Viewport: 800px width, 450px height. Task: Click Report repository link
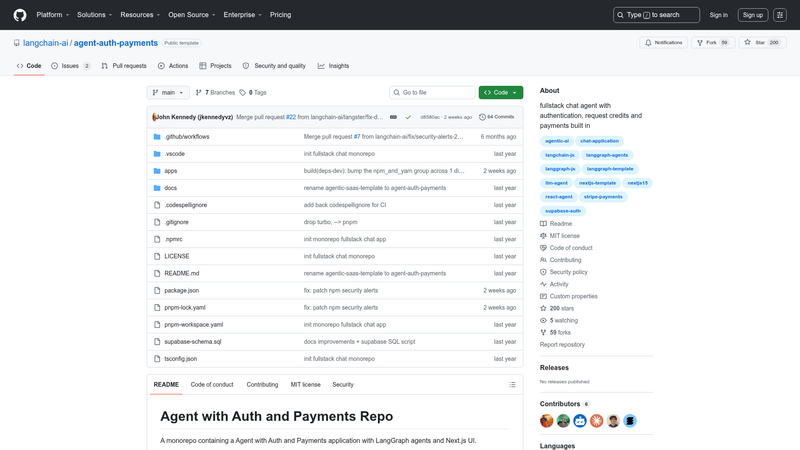(562, 345)
